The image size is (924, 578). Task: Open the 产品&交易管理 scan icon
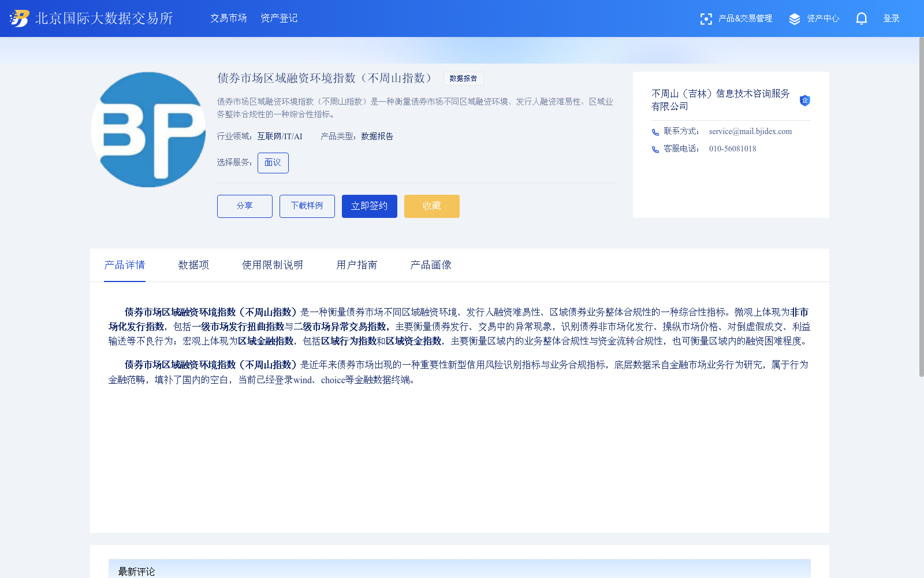[706, 19]
